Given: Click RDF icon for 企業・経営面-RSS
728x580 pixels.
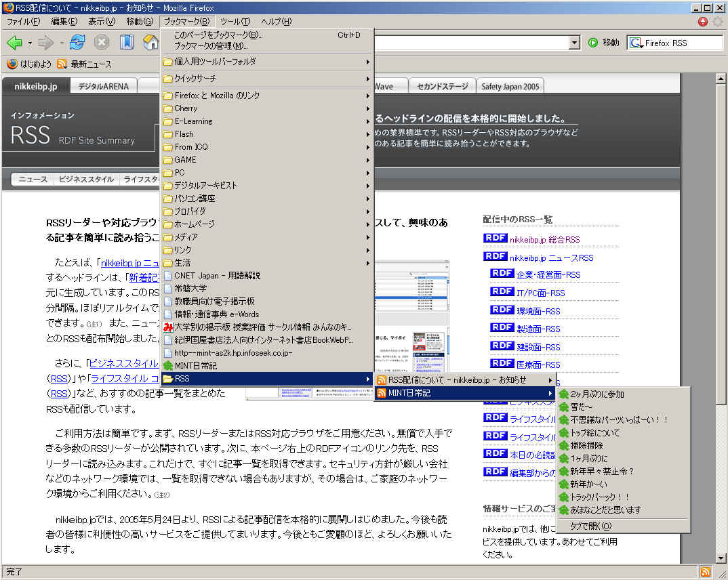Looking at the screenshot, I should 502,273.
